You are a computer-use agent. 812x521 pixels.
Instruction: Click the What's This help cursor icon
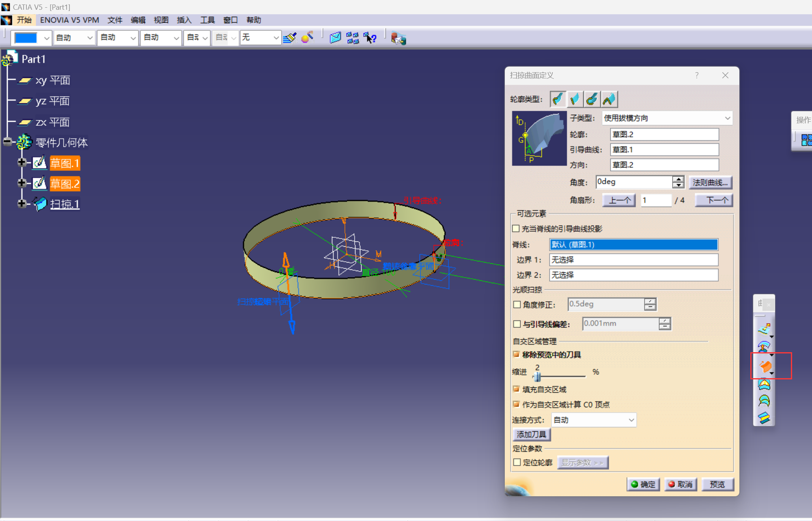[x=370, y=38]
